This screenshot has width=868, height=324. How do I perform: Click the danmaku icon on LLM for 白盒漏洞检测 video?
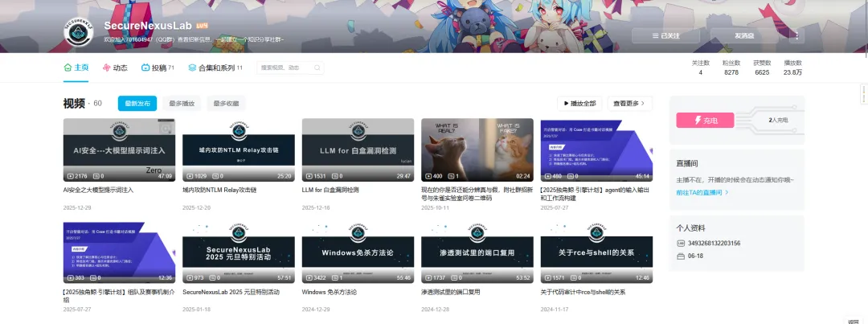click(334, 176)
